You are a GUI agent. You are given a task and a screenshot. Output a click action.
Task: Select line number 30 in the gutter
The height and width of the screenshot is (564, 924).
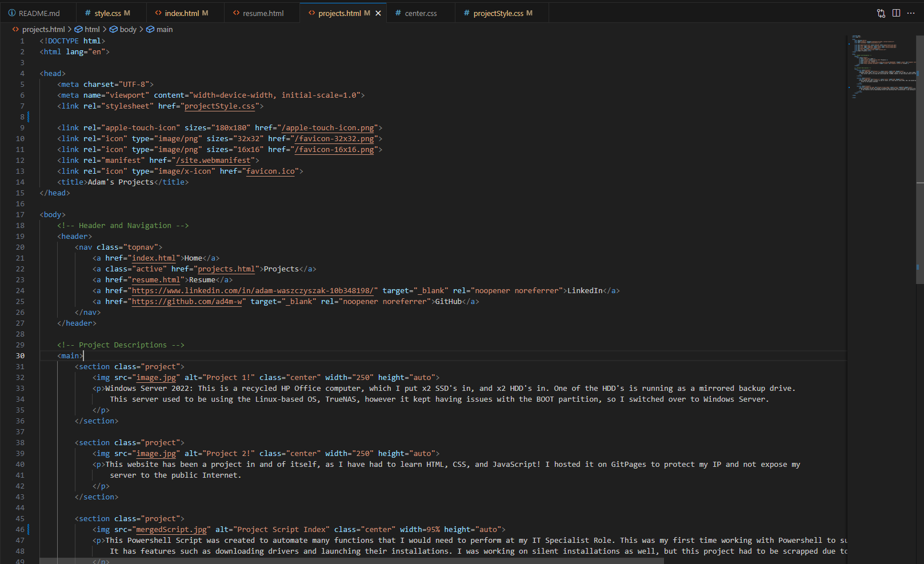(x=20, y=355)
